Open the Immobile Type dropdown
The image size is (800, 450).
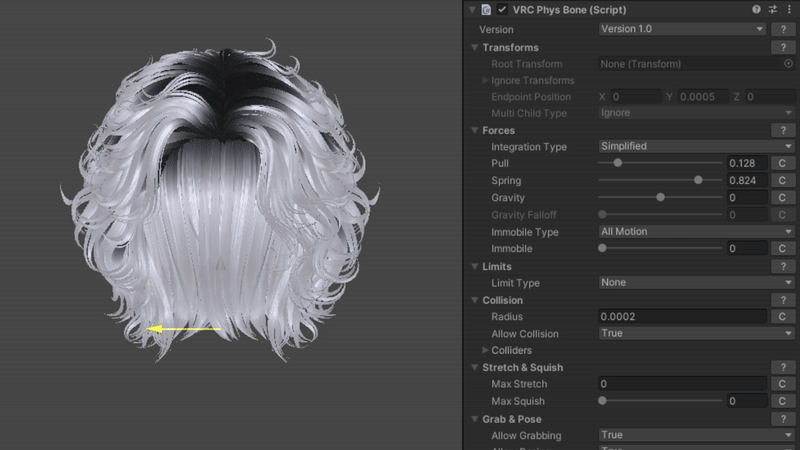pyautogui.click(x=696, y=232)
